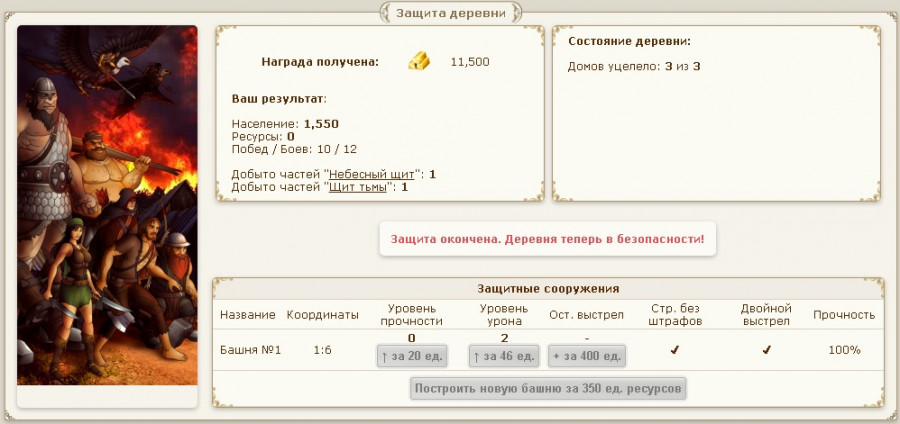900x424 pixels.
Task: Click the village defenders artwork image
Action: [107, 205]
